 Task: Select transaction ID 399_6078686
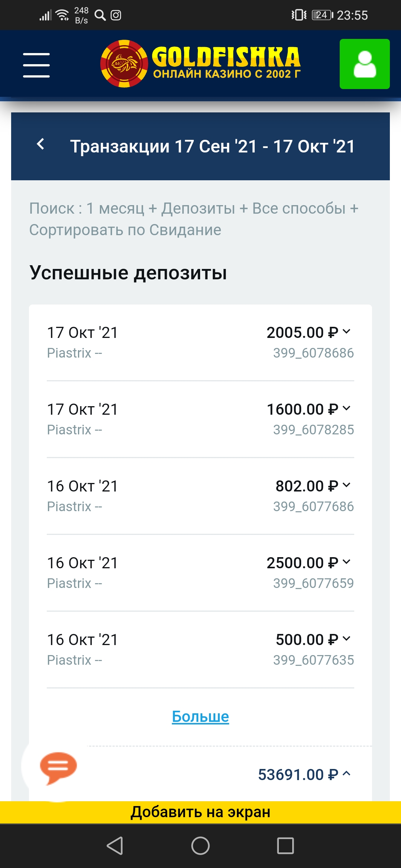tap(313, 353)
